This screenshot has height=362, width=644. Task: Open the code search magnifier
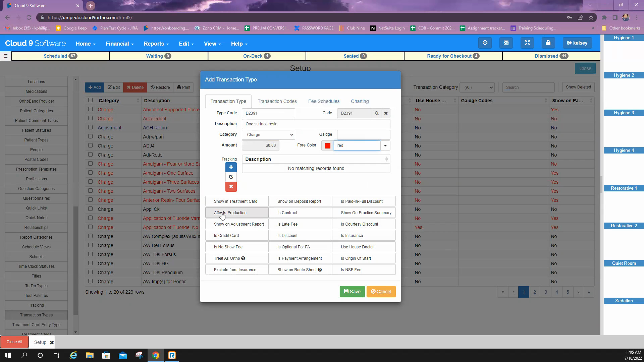(x=377, y=113)
